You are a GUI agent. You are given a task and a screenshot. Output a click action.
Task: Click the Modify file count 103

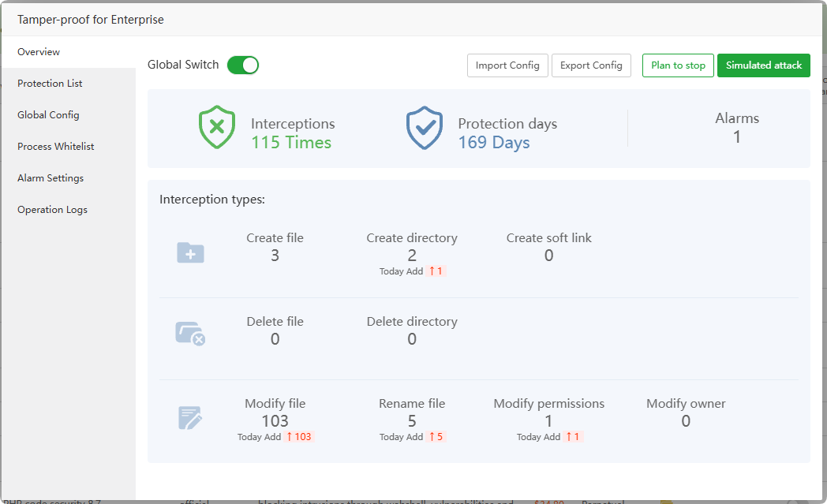click(275, 421)
